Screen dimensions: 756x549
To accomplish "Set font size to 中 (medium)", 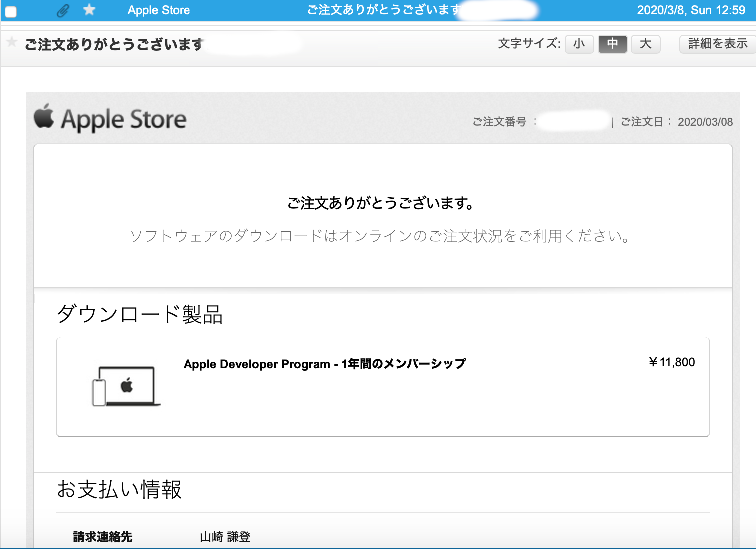I will tap(612, 44).
